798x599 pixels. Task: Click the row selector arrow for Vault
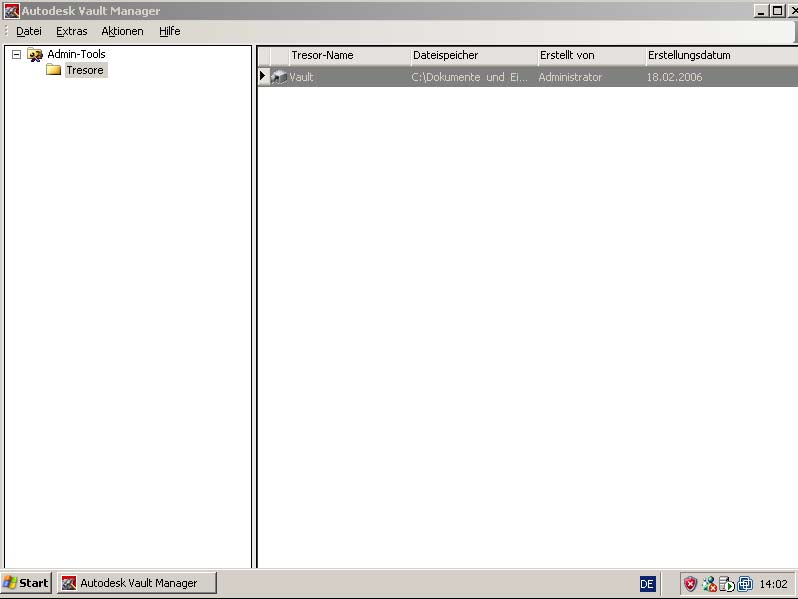263,77
